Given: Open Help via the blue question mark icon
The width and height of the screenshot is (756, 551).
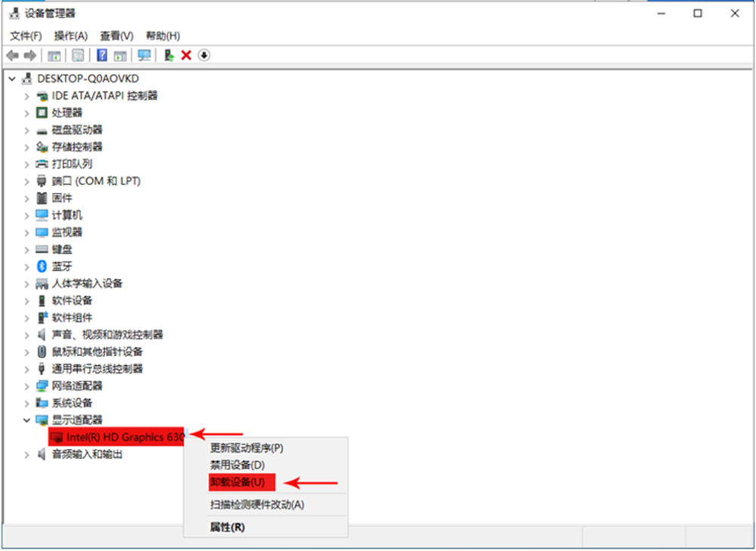Looking at the screenshot, I should [x=102, y=55].
